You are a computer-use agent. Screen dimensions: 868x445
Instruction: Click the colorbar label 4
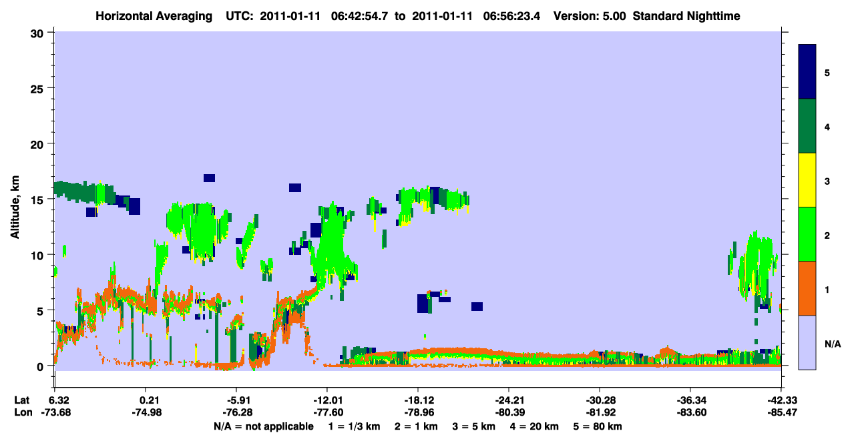(827, 127)
